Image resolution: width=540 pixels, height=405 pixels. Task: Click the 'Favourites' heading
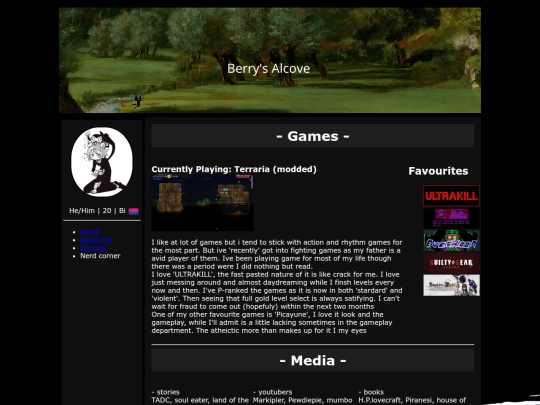coord(438,171)
